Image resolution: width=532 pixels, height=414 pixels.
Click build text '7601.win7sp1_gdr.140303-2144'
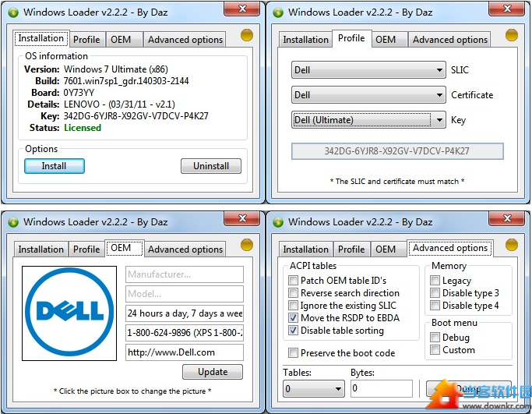[x=126, y=81]
